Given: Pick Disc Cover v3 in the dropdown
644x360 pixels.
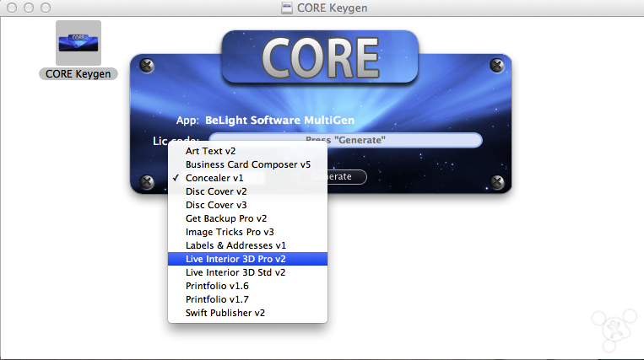Looking at the screenshot, I should (216, 205).
